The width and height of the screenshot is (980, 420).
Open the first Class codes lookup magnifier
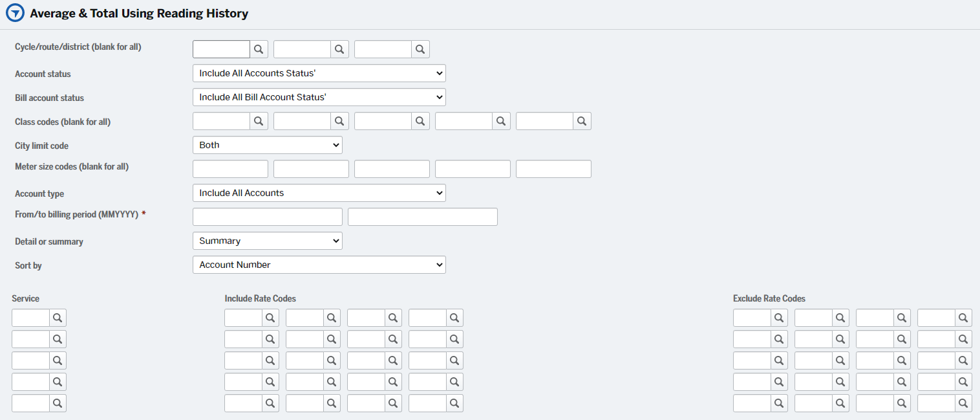coord(259,121)
